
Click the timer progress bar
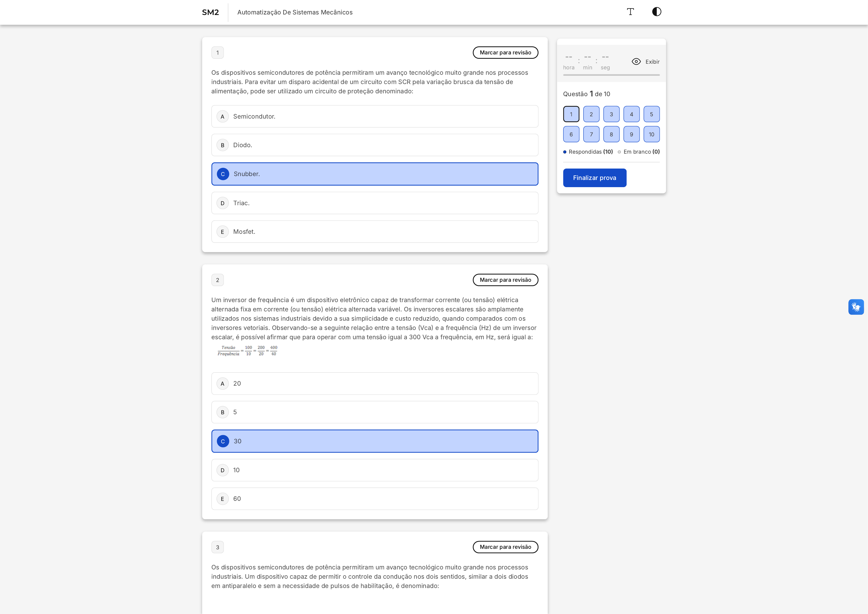(611, 75)
